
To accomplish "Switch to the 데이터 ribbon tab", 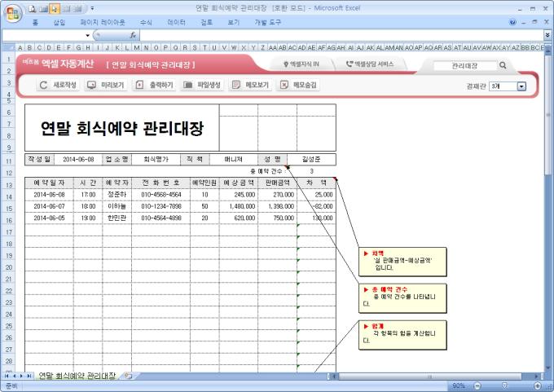I will (176, 23).
